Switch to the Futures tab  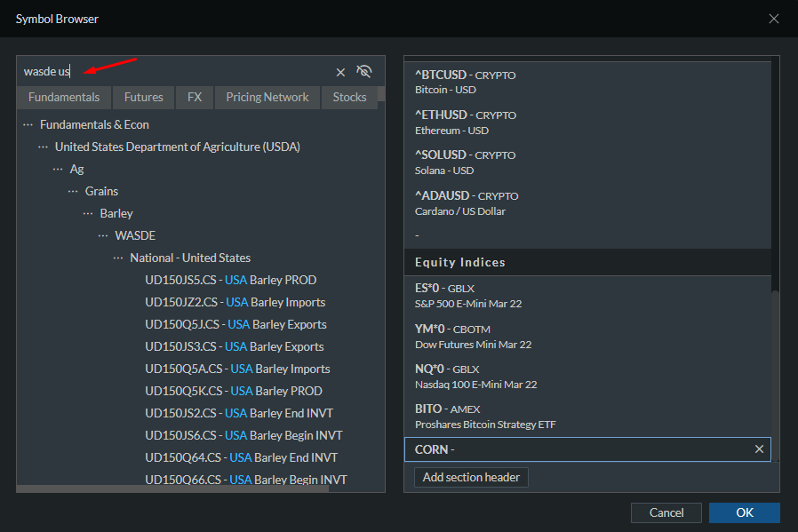click(x=144, y=97)
